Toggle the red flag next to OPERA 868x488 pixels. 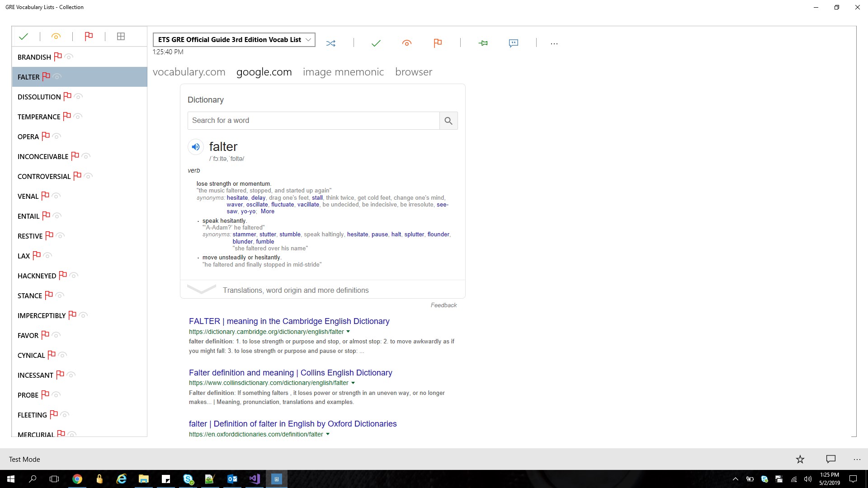(45, 136)
